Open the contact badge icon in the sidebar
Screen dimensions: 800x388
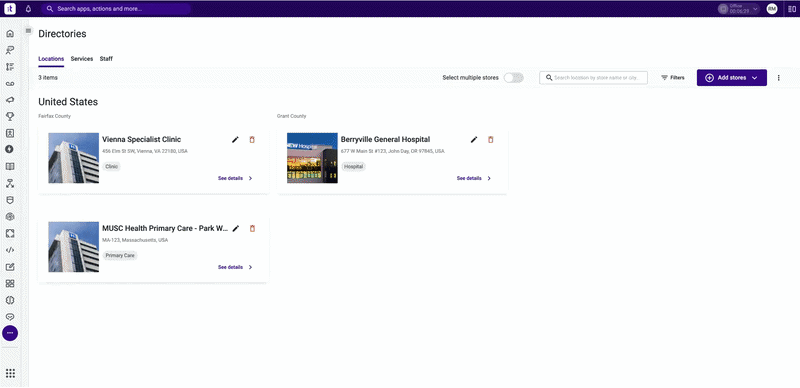tap(10, 133)
